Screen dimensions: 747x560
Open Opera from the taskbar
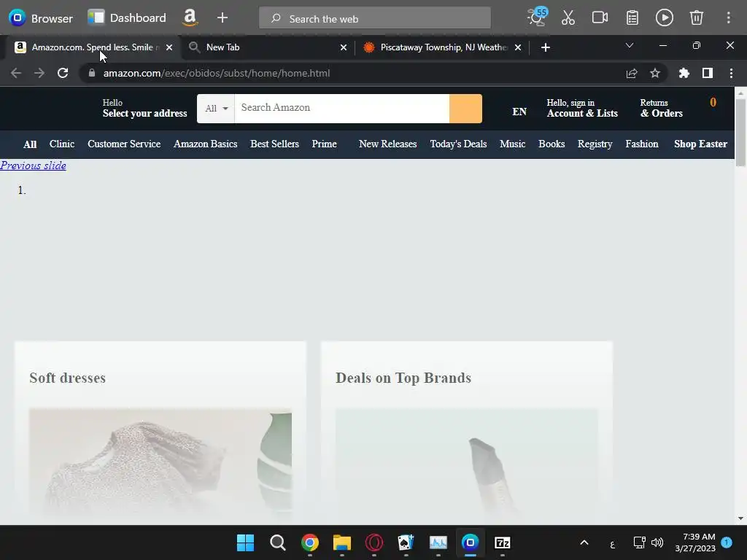click(374, 542)
